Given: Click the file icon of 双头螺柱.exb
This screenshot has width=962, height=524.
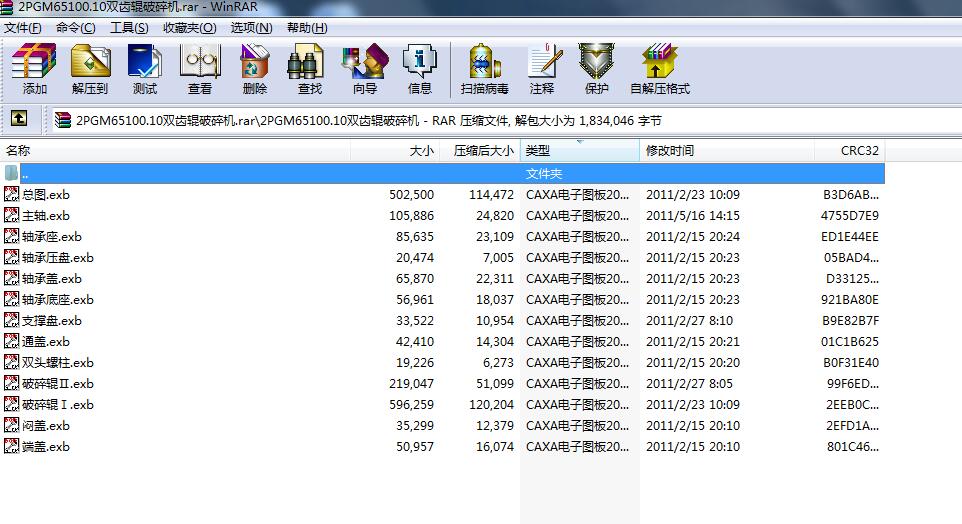Looking at the screenshot, I should [x=11, y=362].
